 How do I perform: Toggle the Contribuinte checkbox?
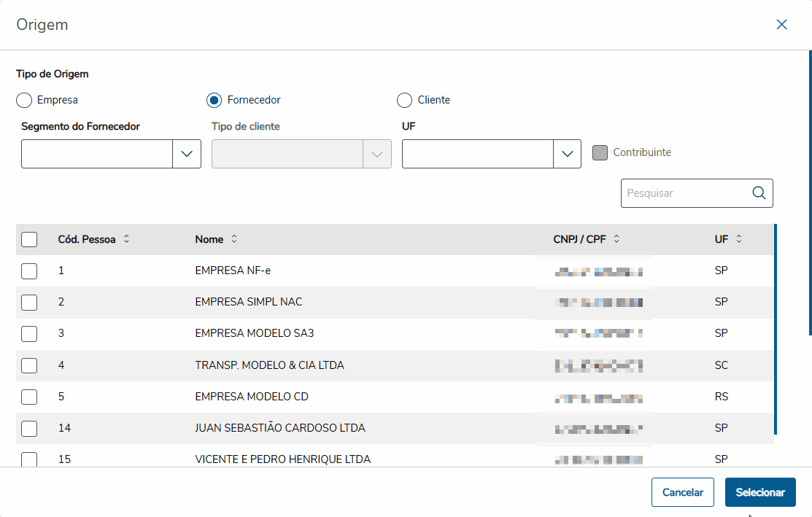click(x=600, y=152)
